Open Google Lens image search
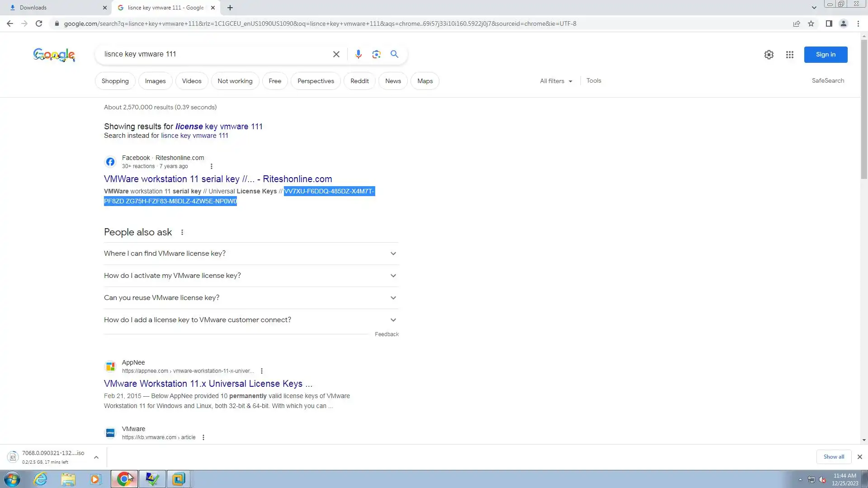Image resolution: width=868 pixels, height=488 pixels. click(x=376, y=54)
